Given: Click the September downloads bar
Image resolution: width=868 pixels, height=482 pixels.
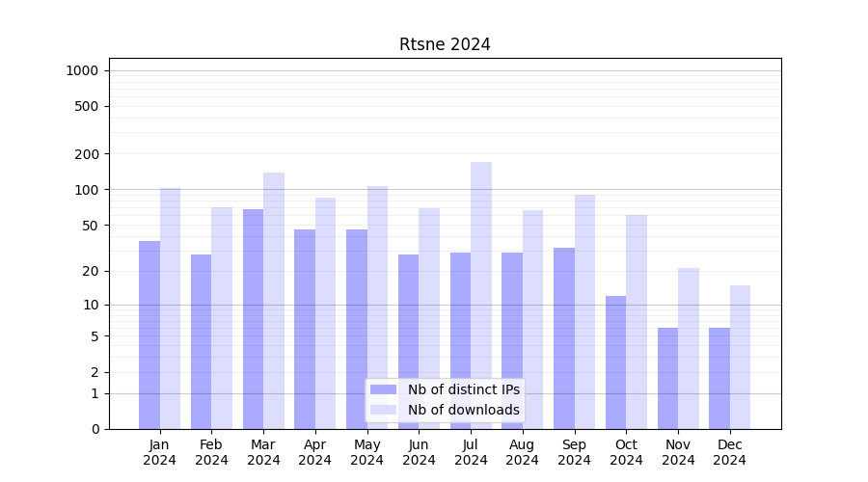Looking at the screenshot, I should 584,311.
